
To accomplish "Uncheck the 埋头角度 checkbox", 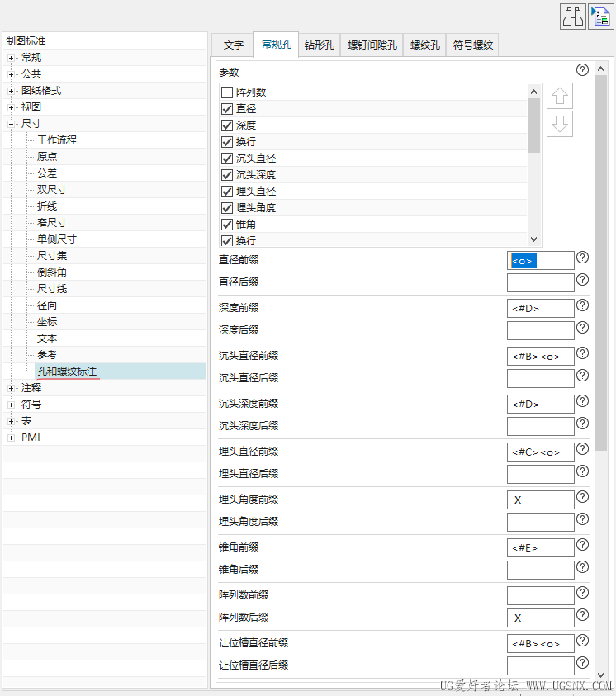I will pyautogui.click(x=227, y=208).
